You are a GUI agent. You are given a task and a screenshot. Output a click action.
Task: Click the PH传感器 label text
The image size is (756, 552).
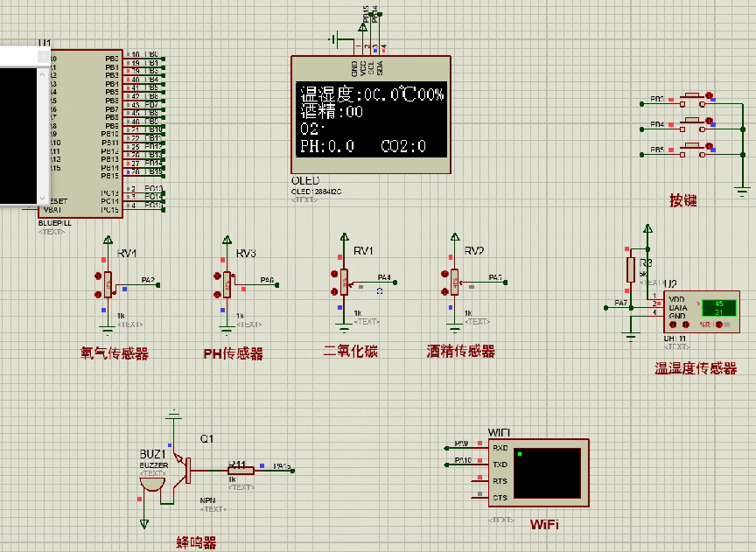tap(233, 354)
